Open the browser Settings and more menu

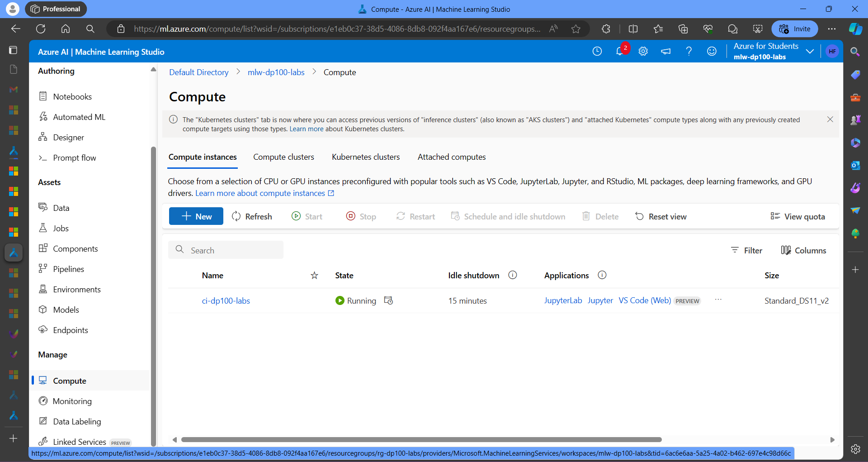pos(831,29)
